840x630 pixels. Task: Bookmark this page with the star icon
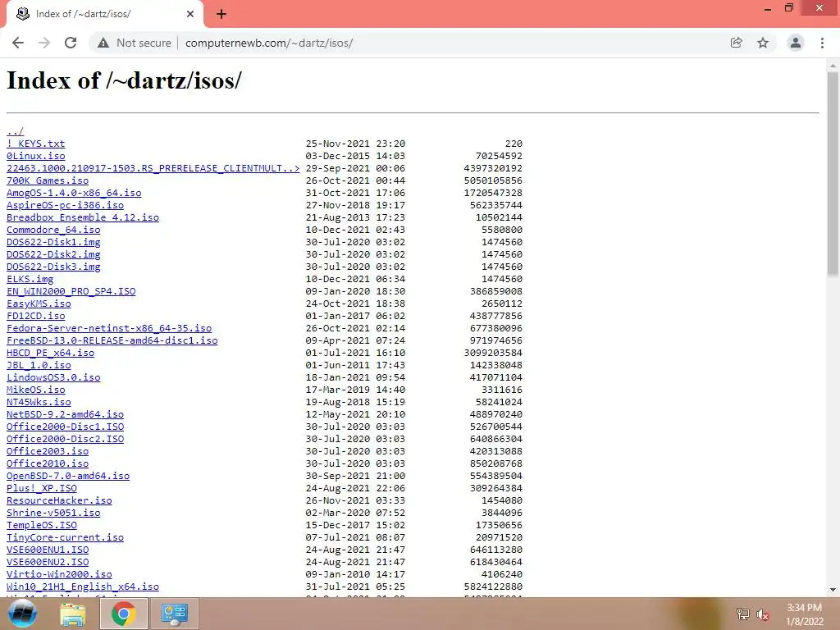pyautogui.click(x=763, y=43)
